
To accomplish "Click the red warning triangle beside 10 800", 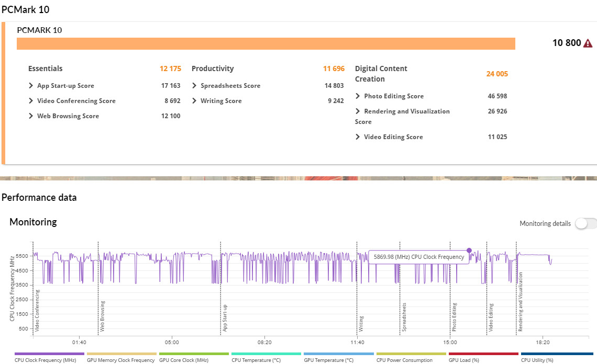I will [588, 43].
